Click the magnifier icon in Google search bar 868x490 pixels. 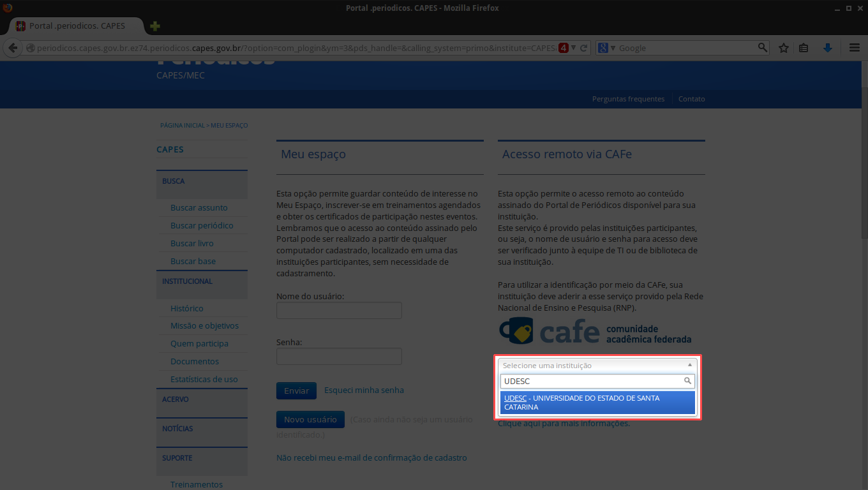tap(762, 48)
